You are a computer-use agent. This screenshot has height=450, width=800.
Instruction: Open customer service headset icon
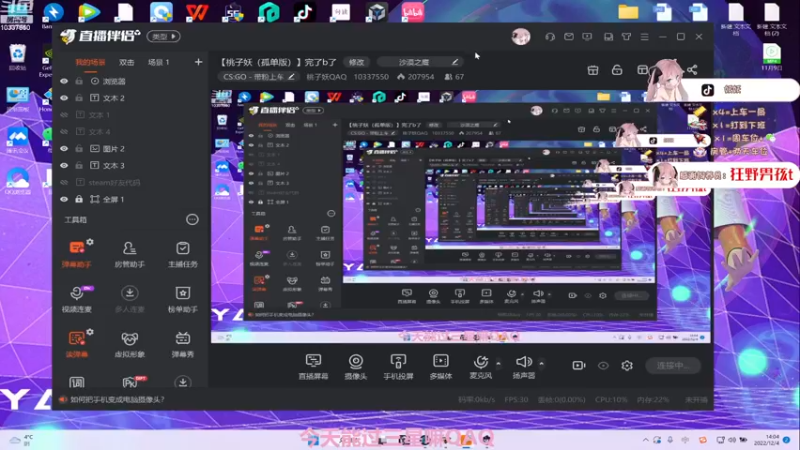[x=550, y=37]
